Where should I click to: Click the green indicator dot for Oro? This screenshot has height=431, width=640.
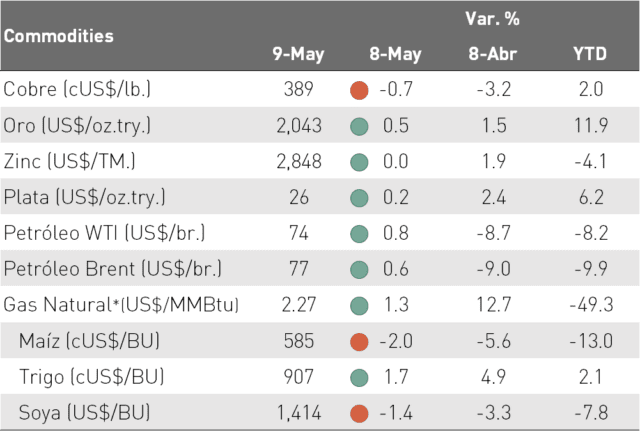click(359, 126)
